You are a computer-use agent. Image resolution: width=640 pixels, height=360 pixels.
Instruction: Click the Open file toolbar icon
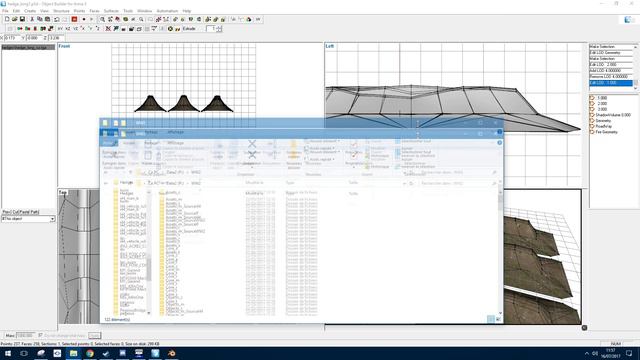coord(15,19)
